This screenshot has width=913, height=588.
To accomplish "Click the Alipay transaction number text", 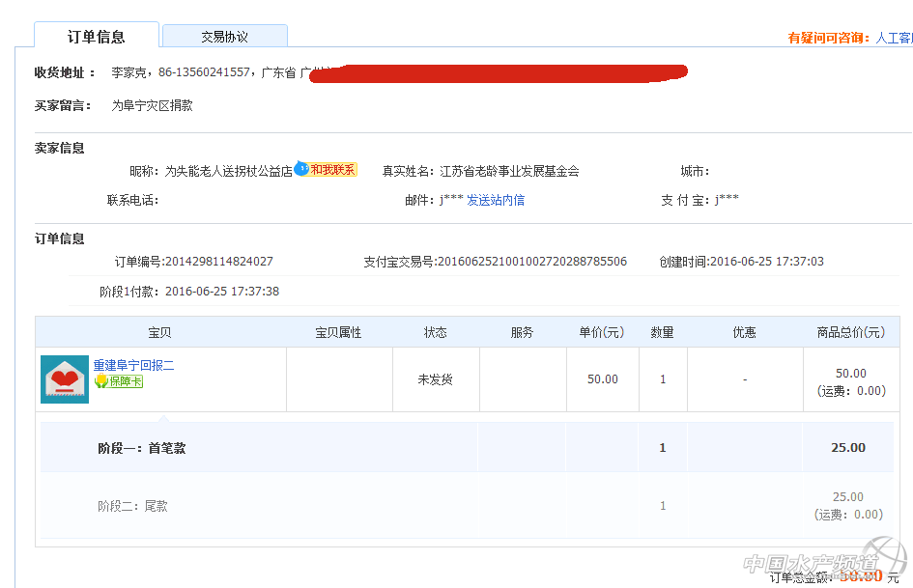I will click(531, 262).
